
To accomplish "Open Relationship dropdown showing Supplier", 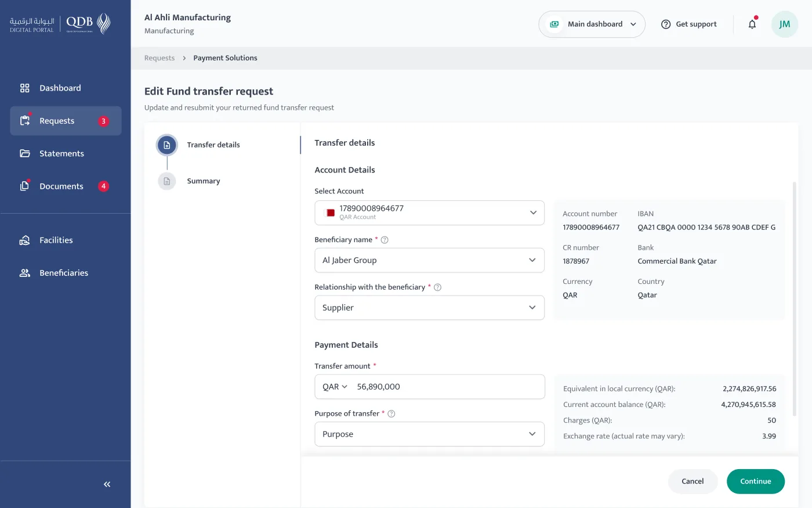I will click(x=430, y=308).
